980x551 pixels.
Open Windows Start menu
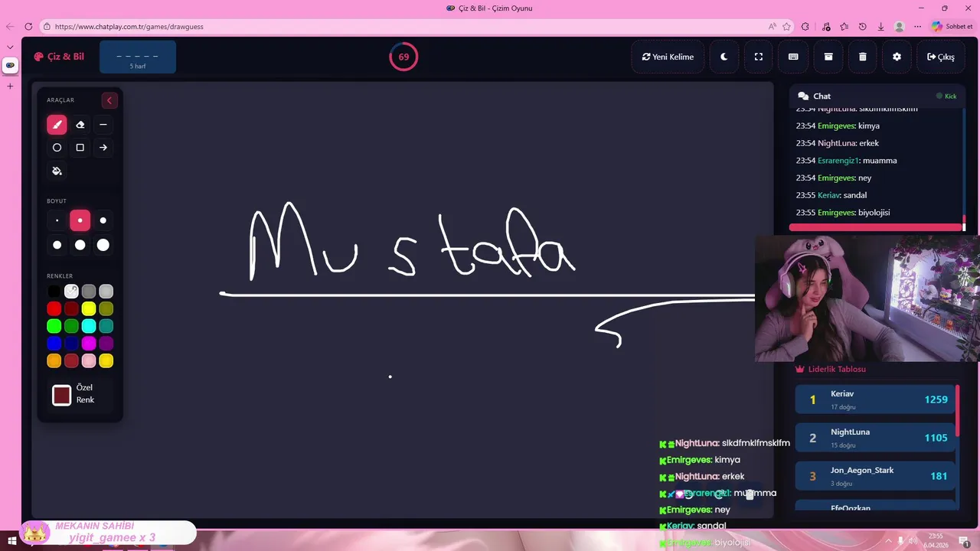(12, 540)
